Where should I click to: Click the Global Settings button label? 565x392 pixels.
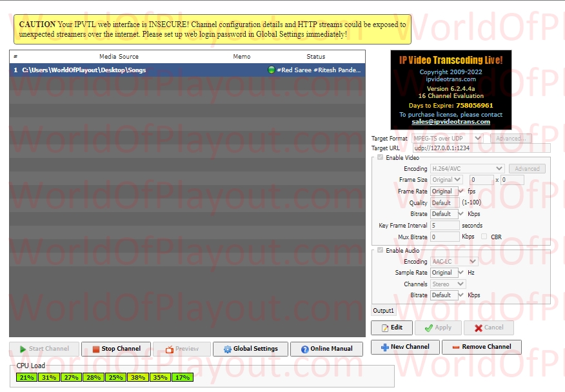255,349
